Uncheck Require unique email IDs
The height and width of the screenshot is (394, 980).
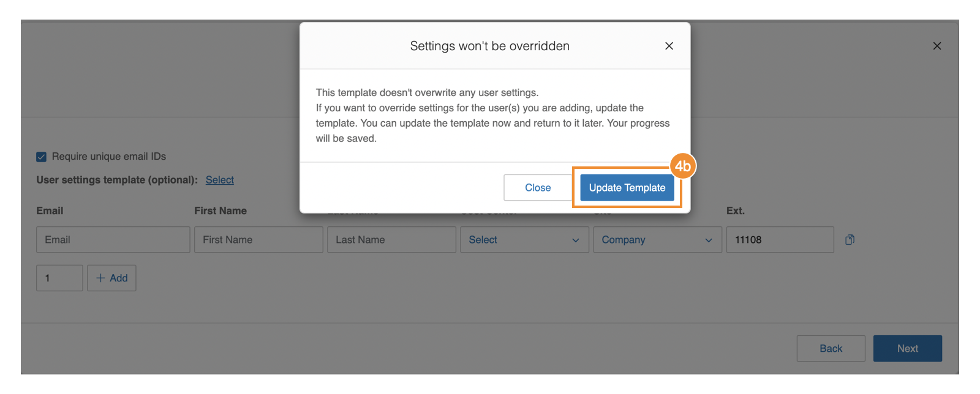pos(40,156)
